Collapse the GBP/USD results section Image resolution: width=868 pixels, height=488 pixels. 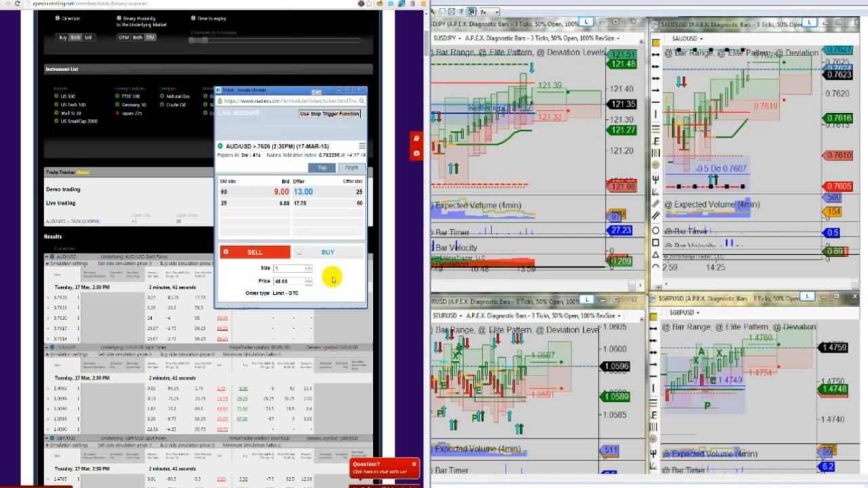click(x=47, y=439)
